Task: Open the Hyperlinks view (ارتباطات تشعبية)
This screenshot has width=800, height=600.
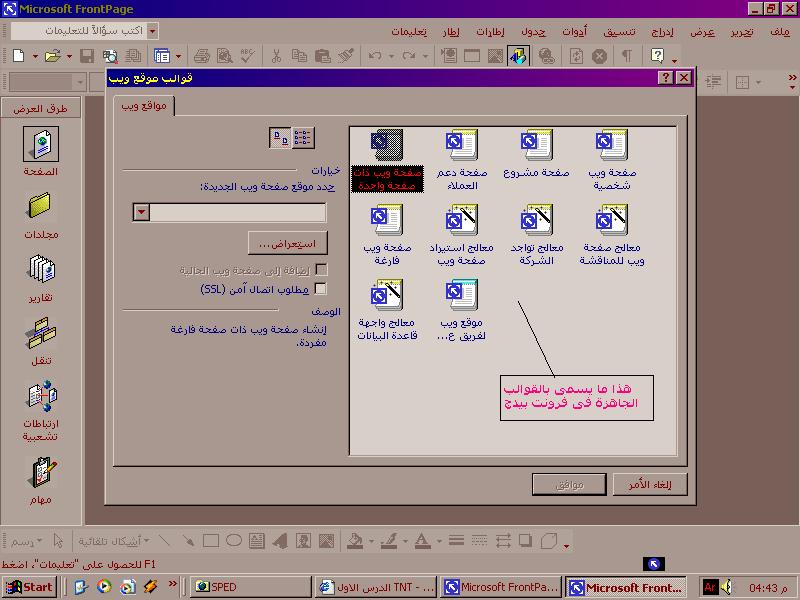Action: click(x=41, y=411)
